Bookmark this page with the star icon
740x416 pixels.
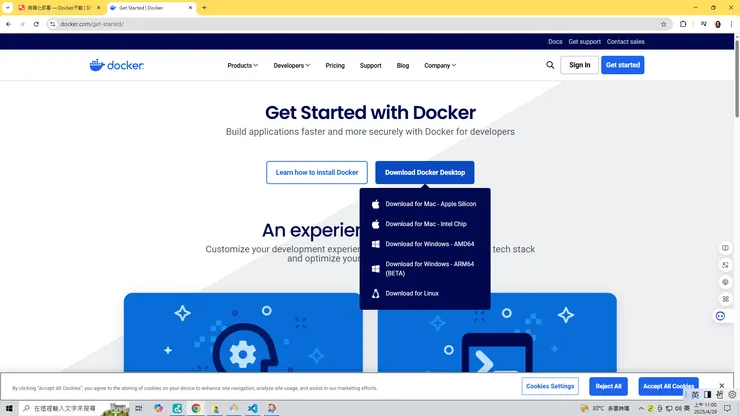pyautogui.click(x=664, y=24)
